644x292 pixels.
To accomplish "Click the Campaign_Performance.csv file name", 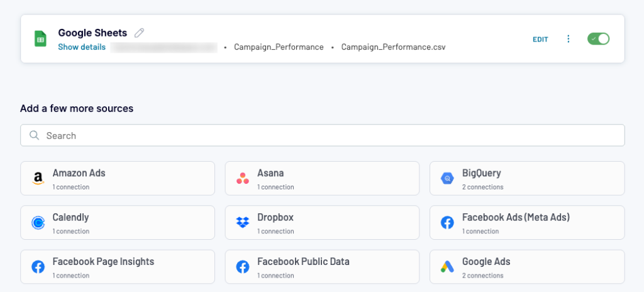I will pos(394,47).
